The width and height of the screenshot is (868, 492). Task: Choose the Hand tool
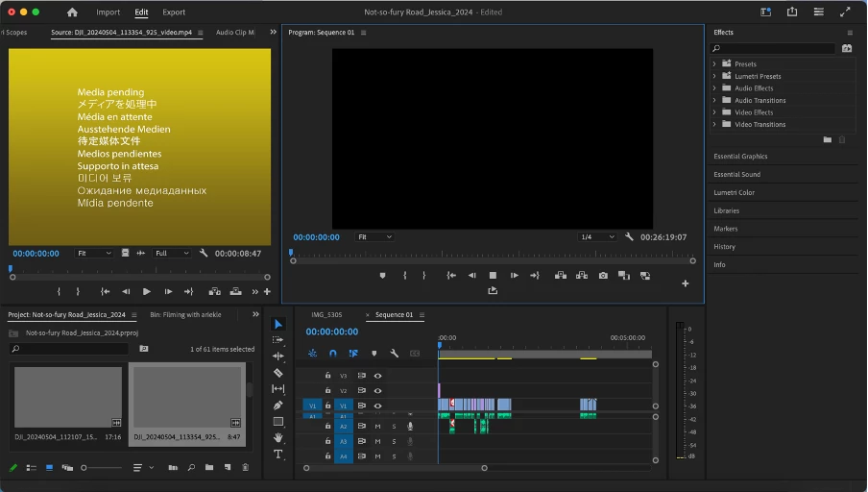278,437
